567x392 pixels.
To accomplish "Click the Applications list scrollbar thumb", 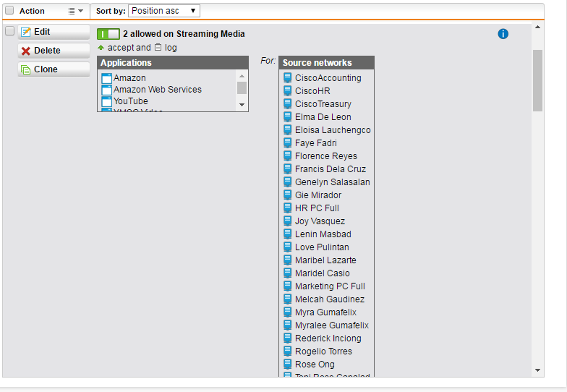I will [242, 88].
